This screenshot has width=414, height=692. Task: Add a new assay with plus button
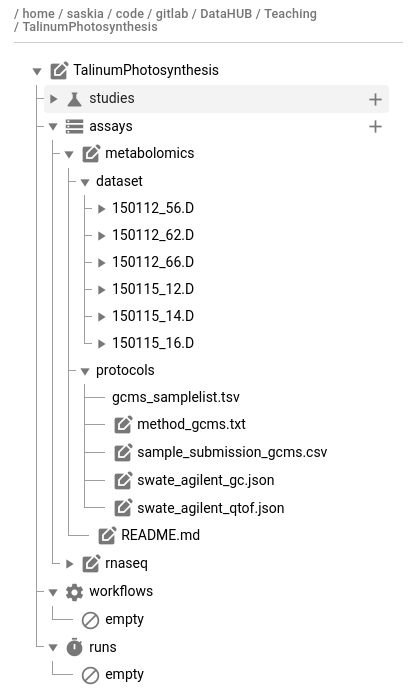(375, 127)
